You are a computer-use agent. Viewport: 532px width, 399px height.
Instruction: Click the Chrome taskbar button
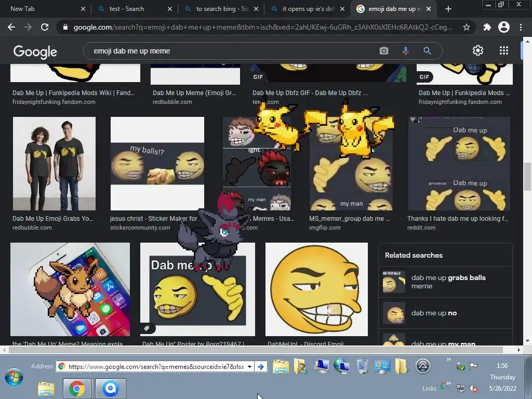[x=77, y=389]
